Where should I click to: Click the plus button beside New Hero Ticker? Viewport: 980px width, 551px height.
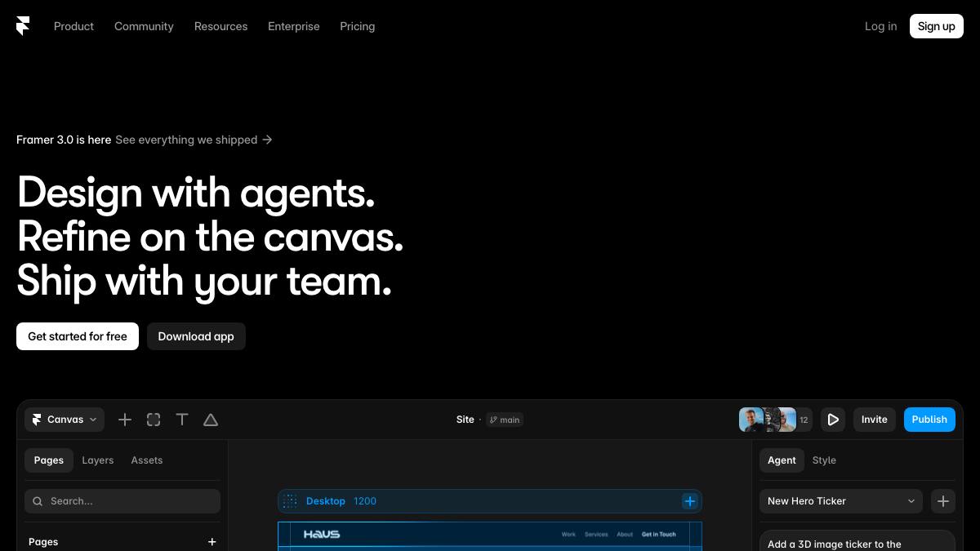coord(943,501)
